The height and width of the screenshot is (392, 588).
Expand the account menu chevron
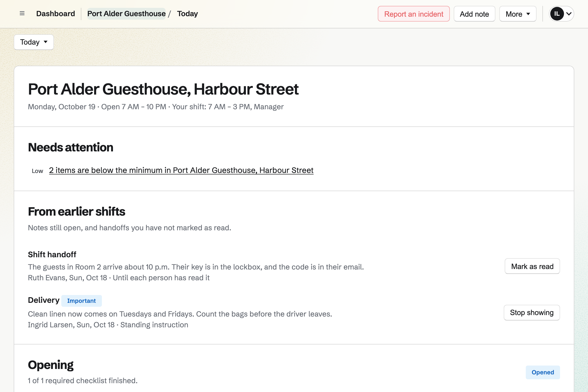tap(569, 14)
